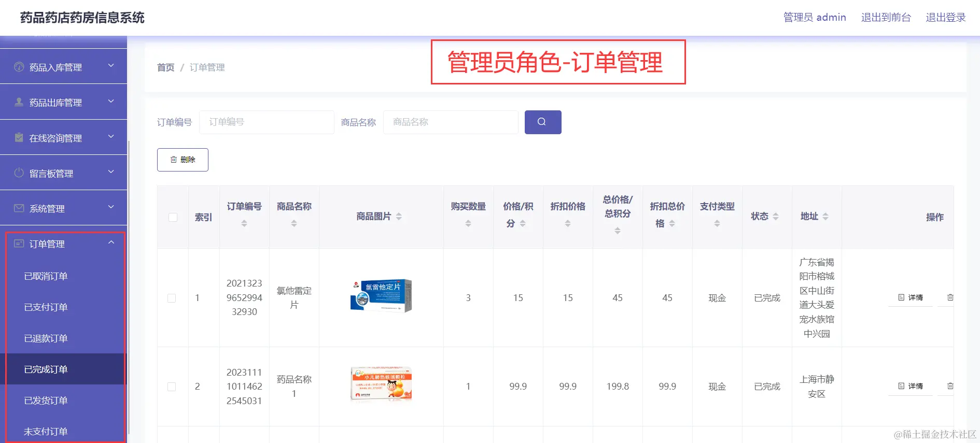This screenshot has height=443, width=980.
Task: Click the 在线咨询管理 clipboard icon
Action: (19, 137)
